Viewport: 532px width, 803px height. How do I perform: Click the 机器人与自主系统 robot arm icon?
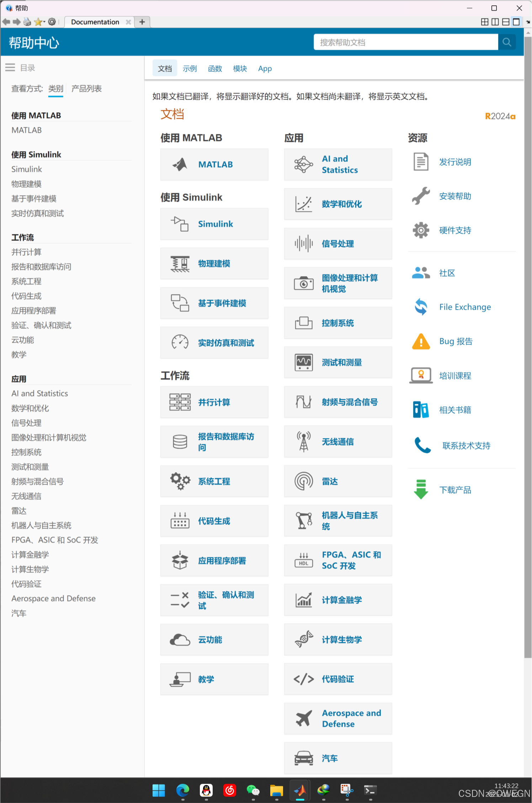304,521
